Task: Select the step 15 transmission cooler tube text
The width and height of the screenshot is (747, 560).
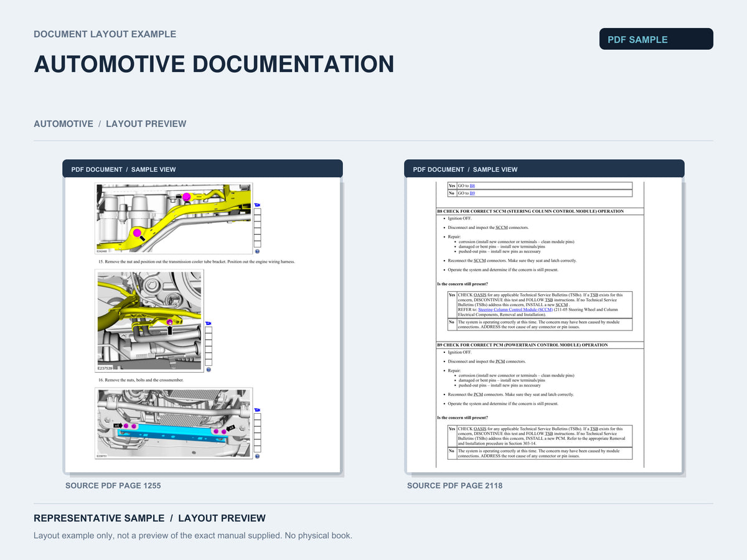Action: [x=197, y=262]
